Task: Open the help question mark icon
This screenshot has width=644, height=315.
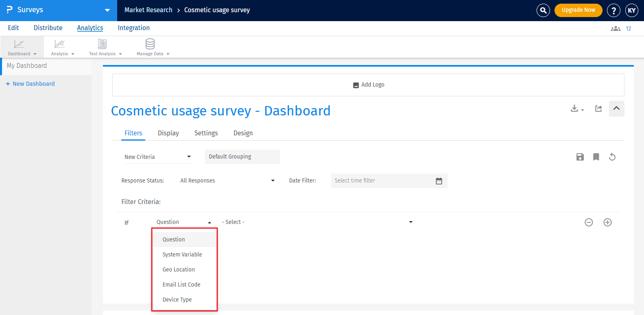Action: [613, 10]
